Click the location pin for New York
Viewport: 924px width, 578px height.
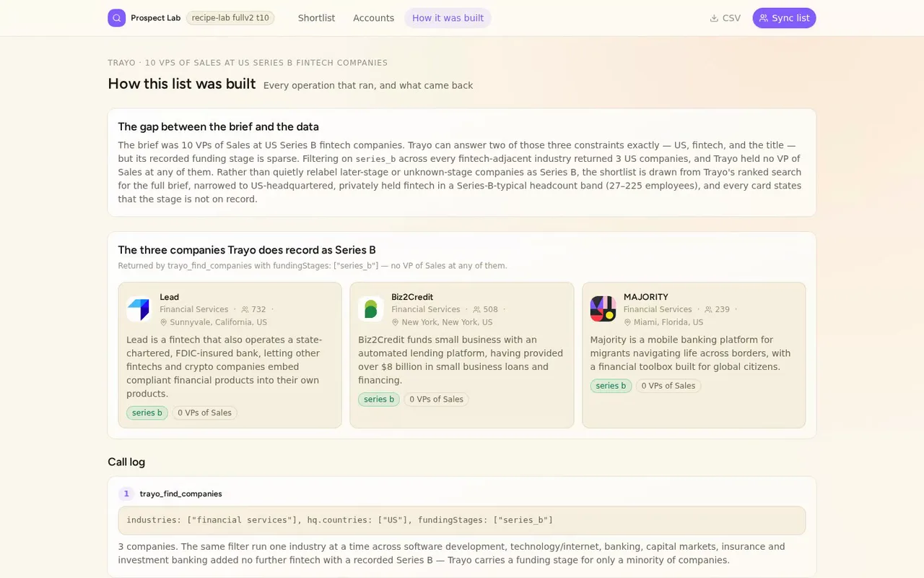click(396, 322)
